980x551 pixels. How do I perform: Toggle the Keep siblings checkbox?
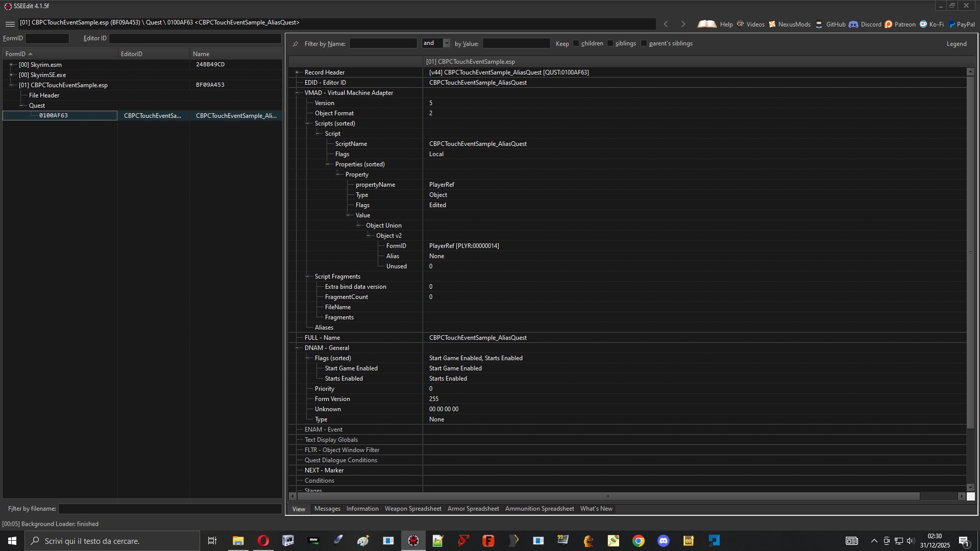coord(610,43)
